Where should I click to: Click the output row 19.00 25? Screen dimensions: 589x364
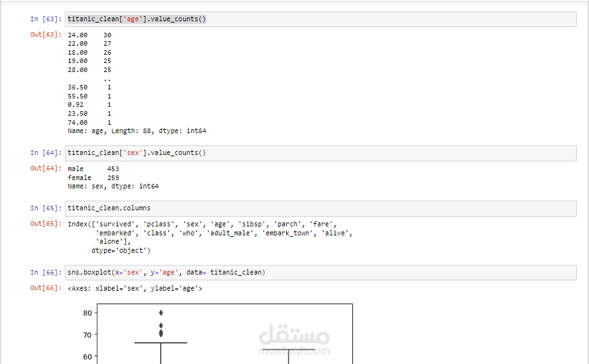tap(89, 61)
